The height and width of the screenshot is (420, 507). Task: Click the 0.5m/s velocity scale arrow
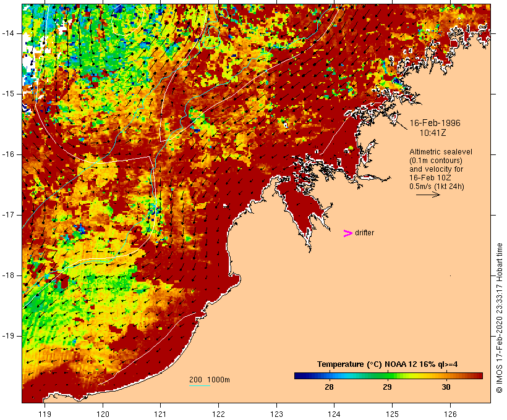click(x=428, y=195)
